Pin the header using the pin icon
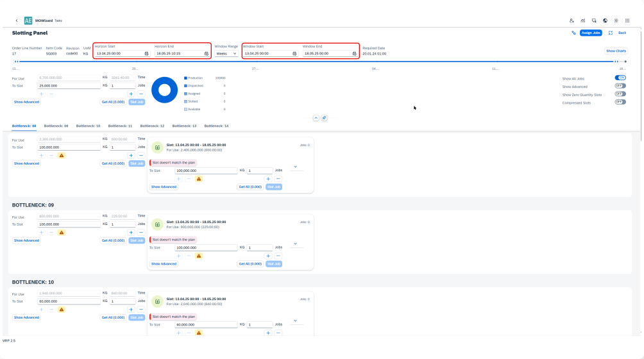The image size is (644, 359). pos(325,118)
